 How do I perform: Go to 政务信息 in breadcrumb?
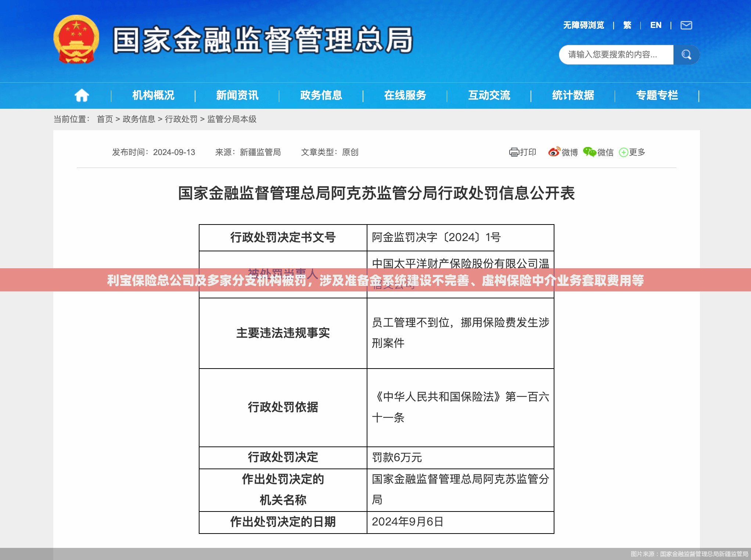click(139, 119)
